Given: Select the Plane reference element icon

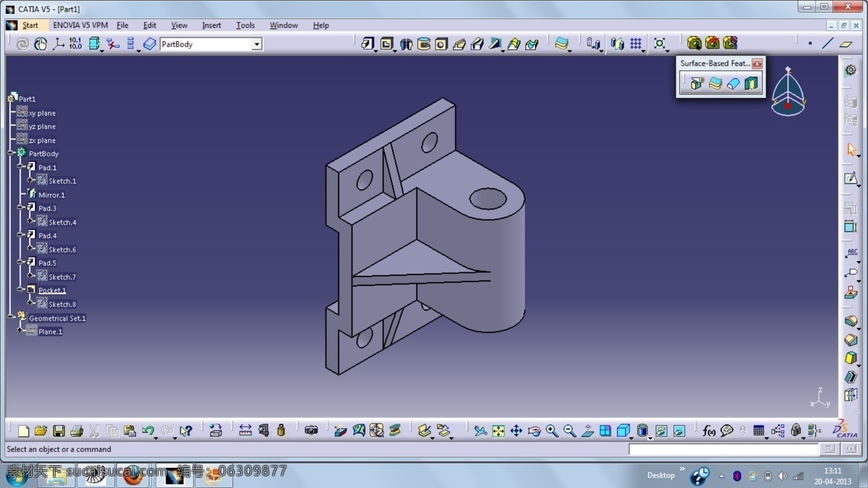Looking at the screenshot, I should (846, 43).
